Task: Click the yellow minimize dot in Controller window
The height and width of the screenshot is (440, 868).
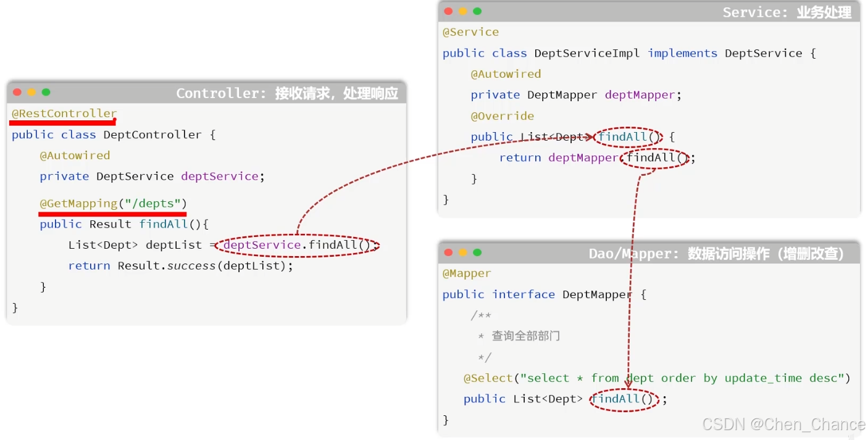Action: point(31,93)
